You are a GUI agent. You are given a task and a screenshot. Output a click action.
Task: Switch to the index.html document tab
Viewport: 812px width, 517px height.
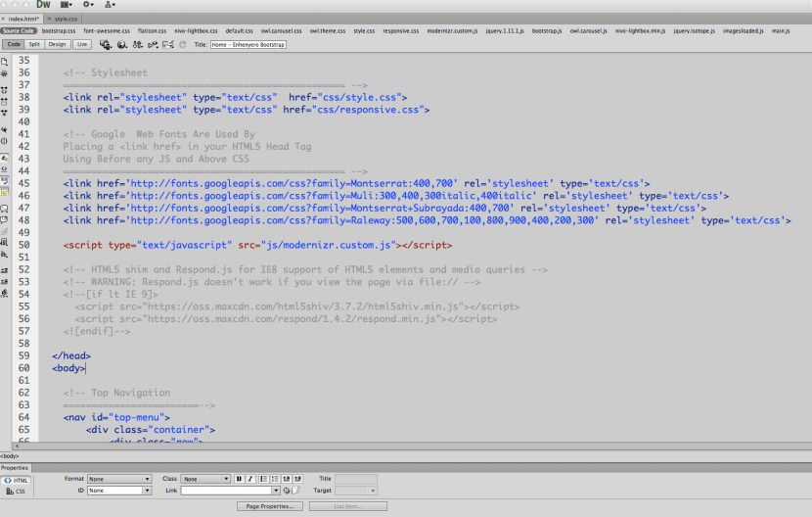coord(23,19)
